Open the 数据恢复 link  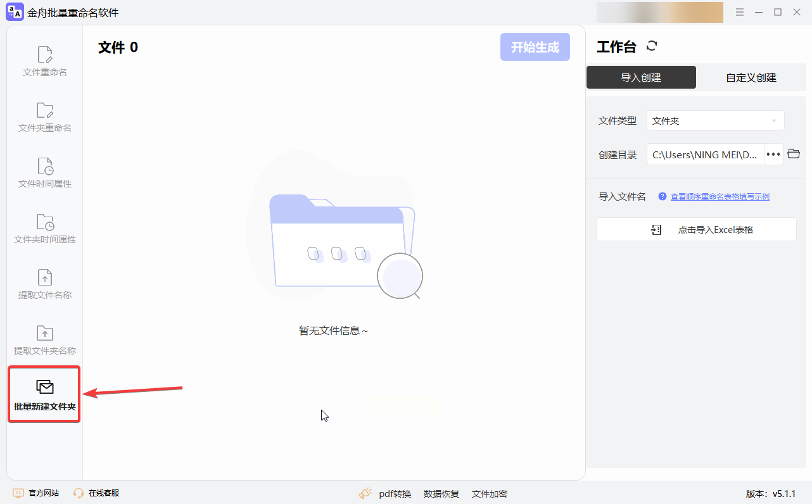pyautogui.click(x=441, y=494)
